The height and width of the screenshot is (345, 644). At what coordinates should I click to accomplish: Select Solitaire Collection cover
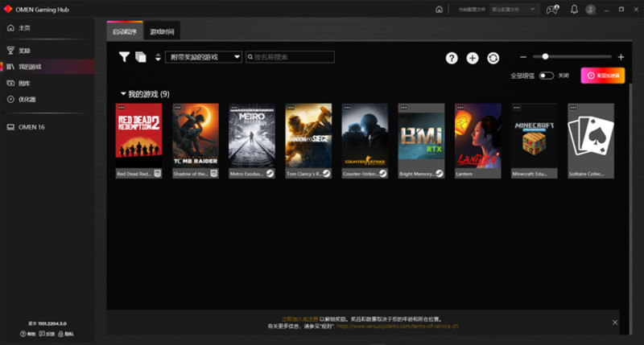tap(591, 136)
